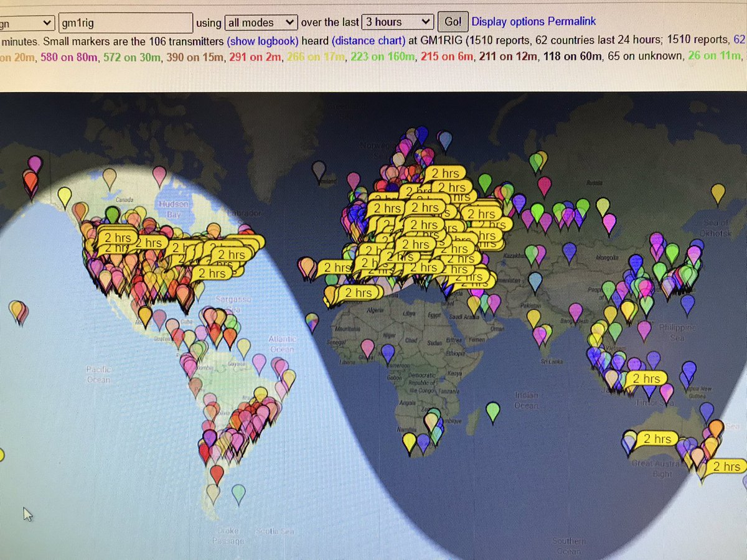
Task: Select the red marker over southern Argentina
Action: tap(216, 474)
